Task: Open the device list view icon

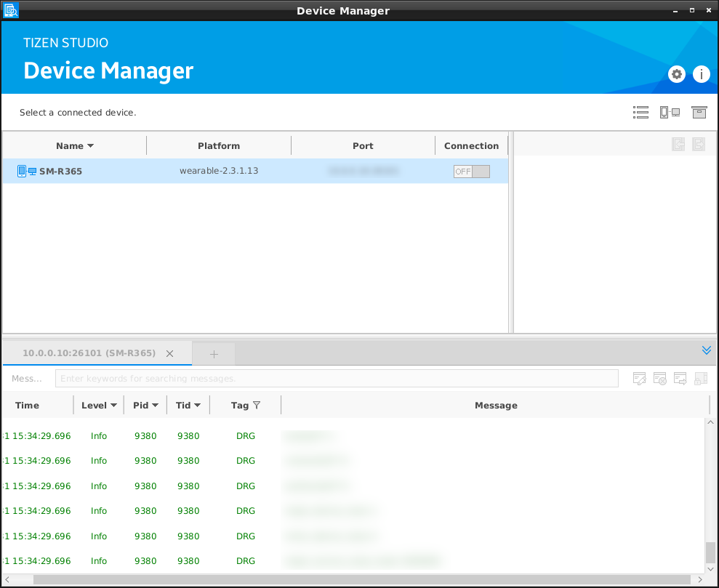Action: (x=640, y=112)
